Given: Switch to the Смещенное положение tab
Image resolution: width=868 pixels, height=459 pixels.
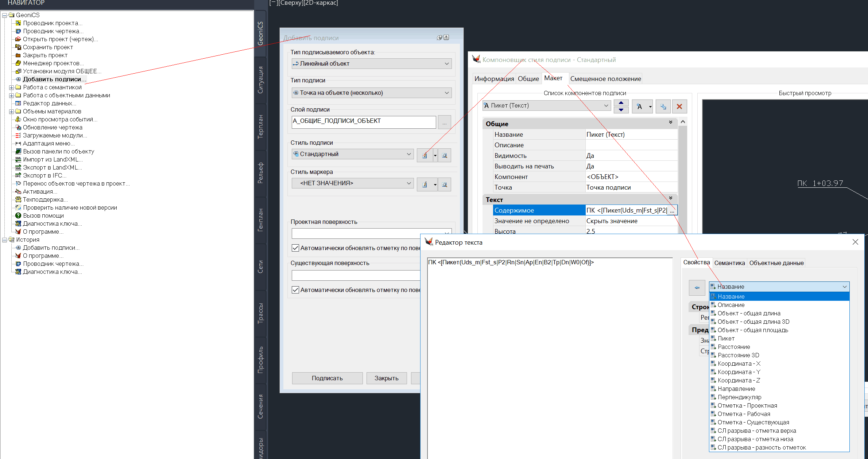Looking at the screenshot, I should pos(605,79).
